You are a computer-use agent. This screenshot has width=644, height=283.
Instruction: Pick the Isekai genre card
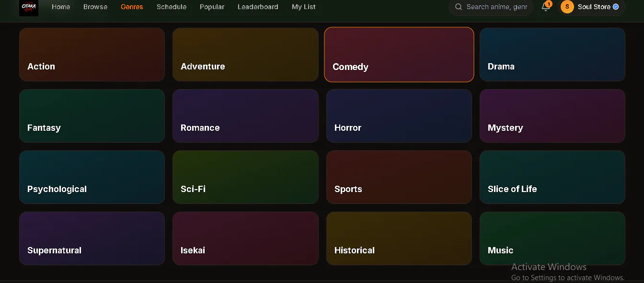pos(245,238)
